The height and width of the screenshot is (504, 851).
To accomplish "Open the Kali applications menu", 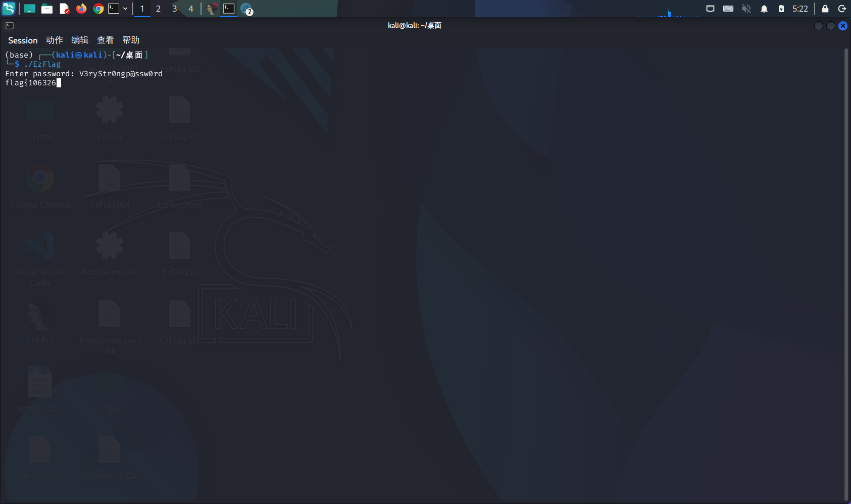I will tap(9, 9).
